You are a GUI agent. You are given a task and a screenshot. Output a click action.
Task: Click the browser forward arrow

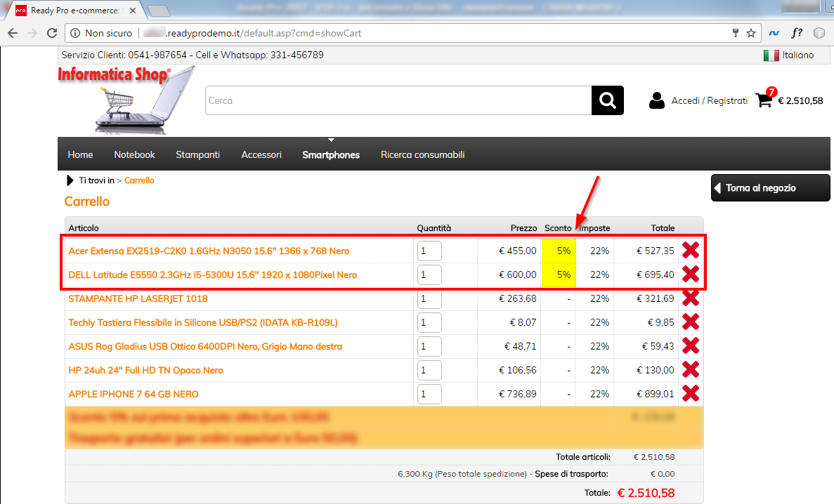coord(32,33)
